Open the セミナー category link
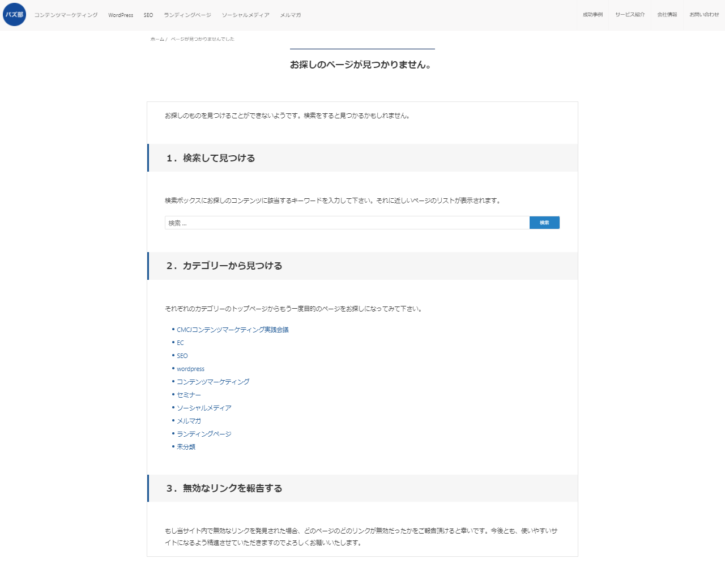725x588 pixels. [189, 395]
